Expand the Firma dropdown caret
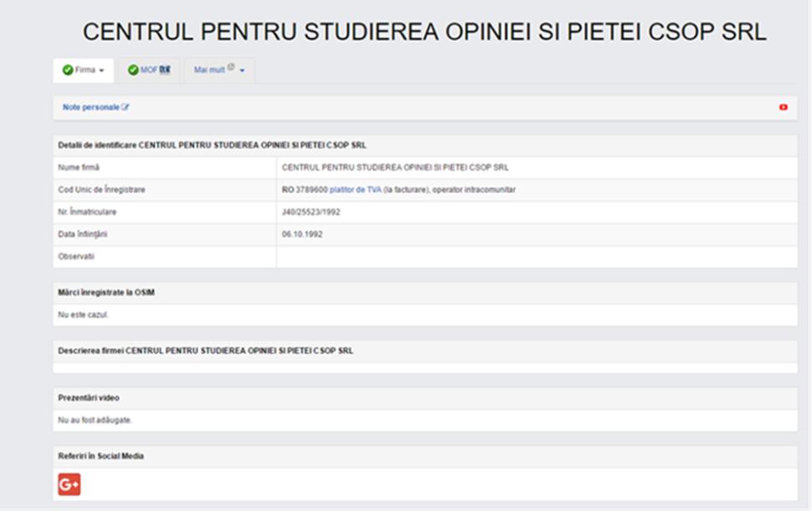812x511 pixels. (102, 71)
